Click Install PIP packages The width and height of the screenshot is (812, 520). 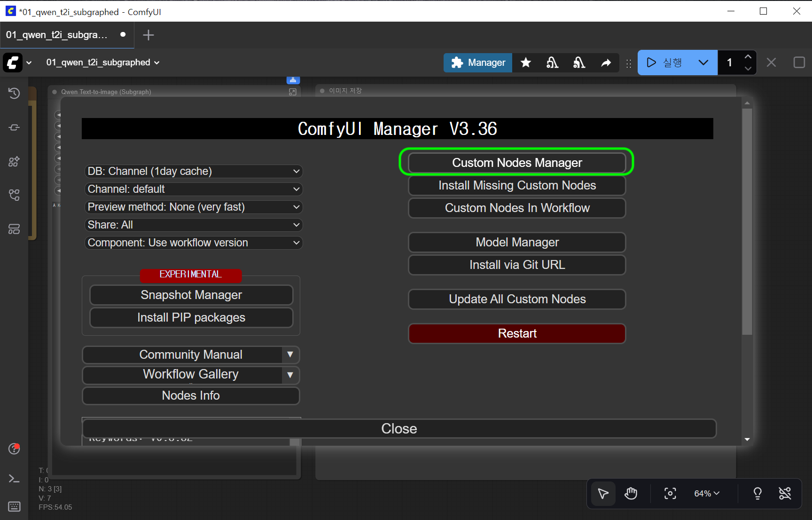pos(191,317)
